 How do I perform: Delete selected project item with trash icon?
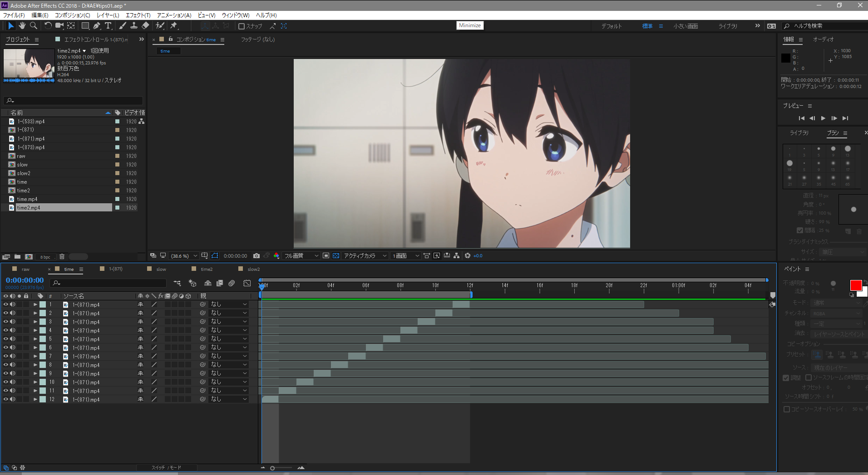(x=62, y=257)
